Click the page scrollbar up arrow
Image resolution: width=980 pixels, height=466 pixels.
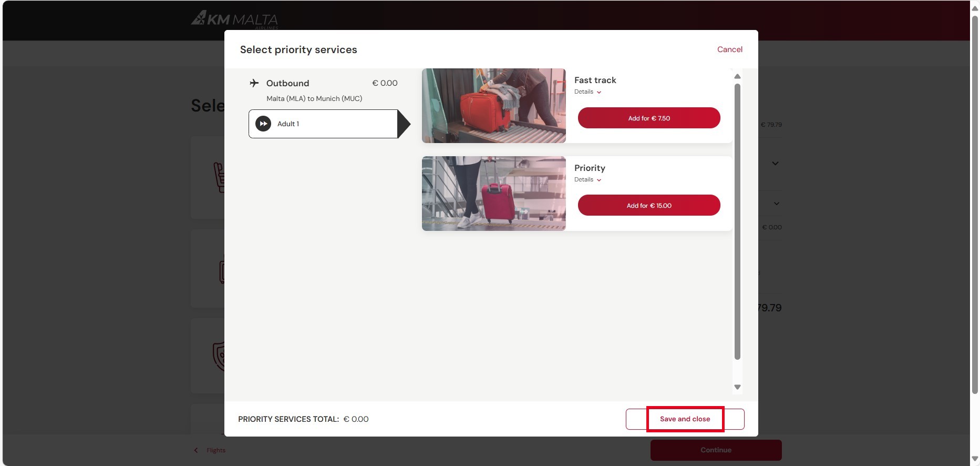tap(975, 7)
